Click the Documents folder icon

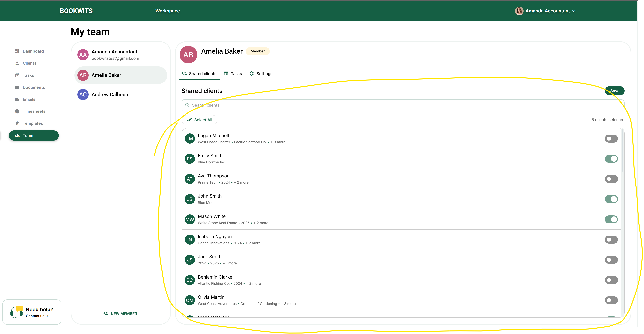(17, 87)
